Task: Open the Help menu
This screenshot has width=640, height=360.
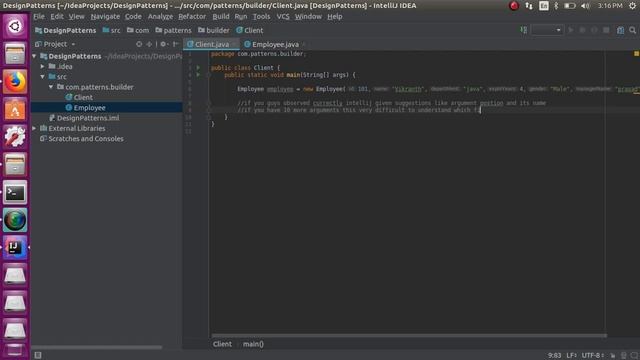Action: [x=335, y=17]
